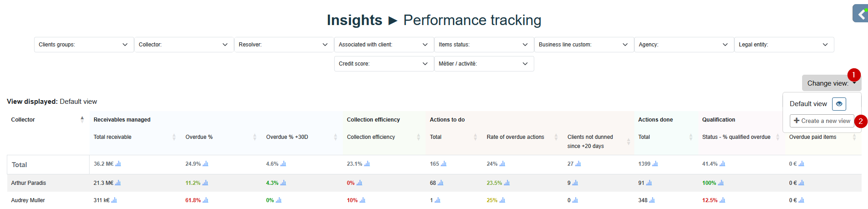Select Default view in the view menu
Image resolution: width=868 pixels, height=209 pixels.
pyautogui.click(x=808, y=104)
